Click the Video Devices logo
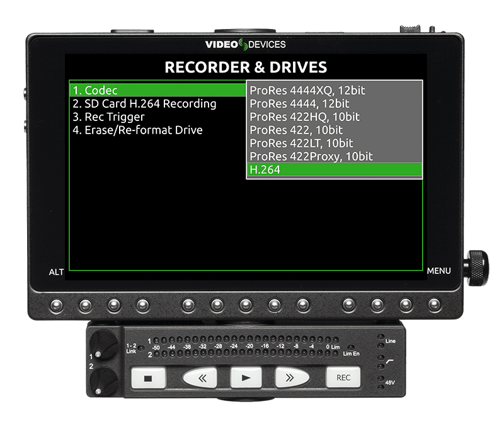This screenshot has width=504, height=421. (245, 44)
